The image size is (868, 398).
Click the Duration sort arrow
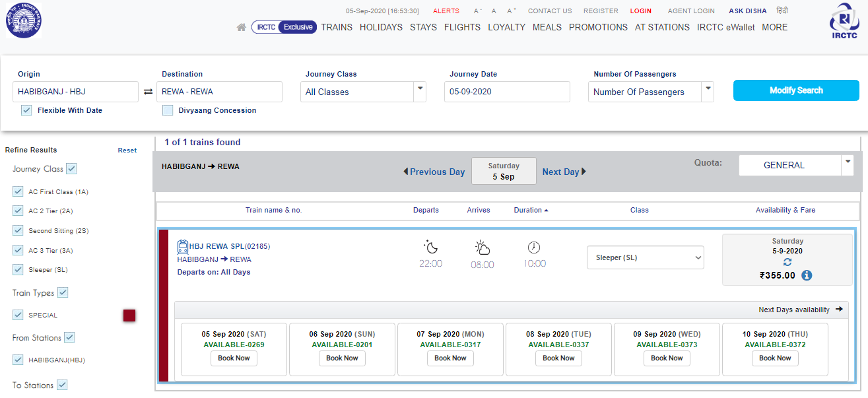[546, 211]
